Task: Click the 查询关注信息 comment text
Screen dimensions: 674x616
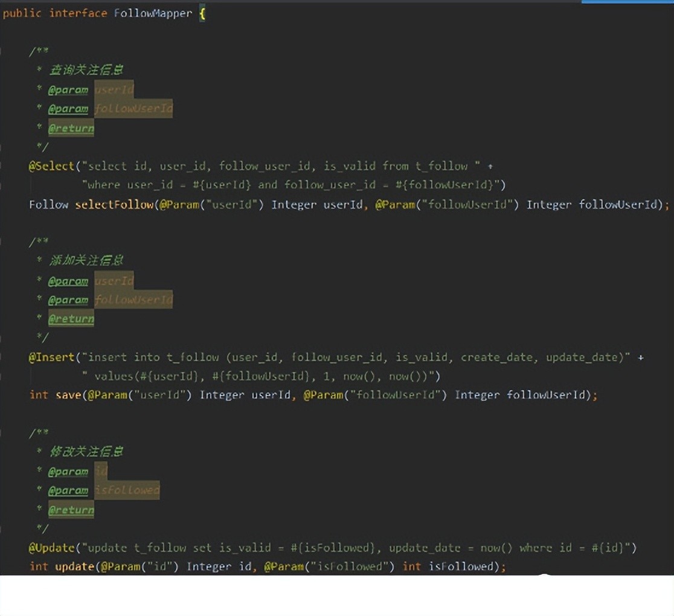Action: 86,70
